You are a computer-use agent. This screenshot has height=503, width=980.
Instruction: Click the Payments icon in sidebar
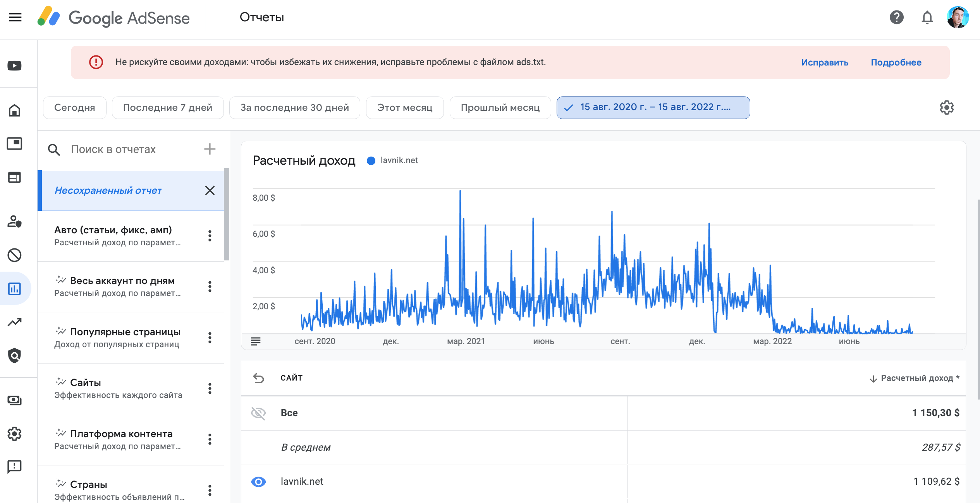tap(15, 400)
